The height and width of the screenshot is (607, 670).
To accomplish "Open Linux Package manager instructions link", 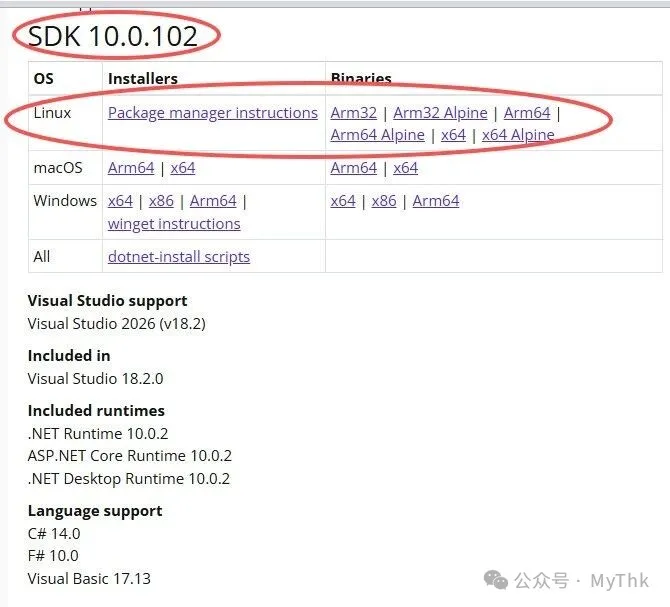I will click(x=213, y=113).
